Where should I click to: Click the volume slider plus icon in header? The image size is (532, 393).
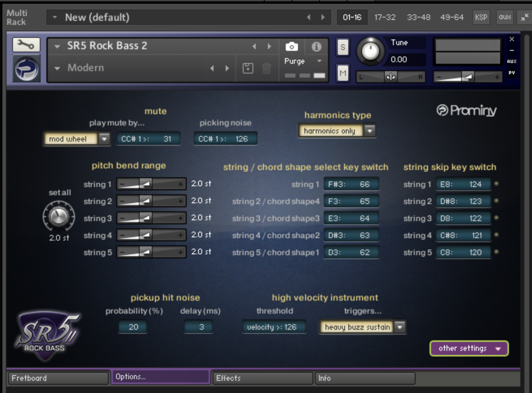pos(497,77)
